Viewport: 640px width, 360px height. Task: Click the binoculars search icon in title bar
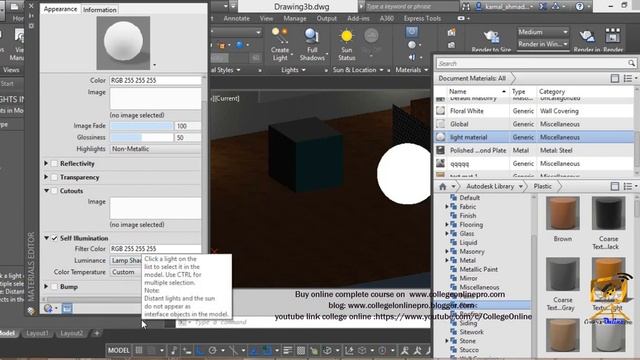click(466, 7)
